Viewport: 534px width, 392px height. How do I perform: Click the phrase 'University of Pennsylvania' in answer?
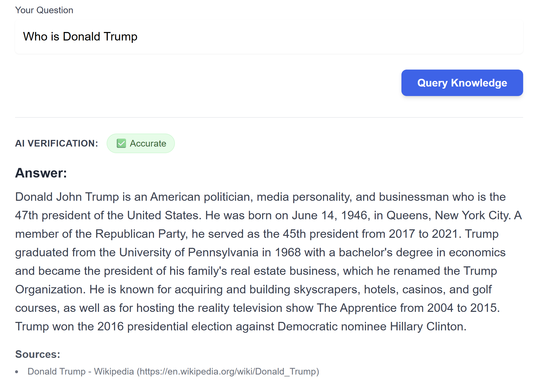(x=189, y=252)
